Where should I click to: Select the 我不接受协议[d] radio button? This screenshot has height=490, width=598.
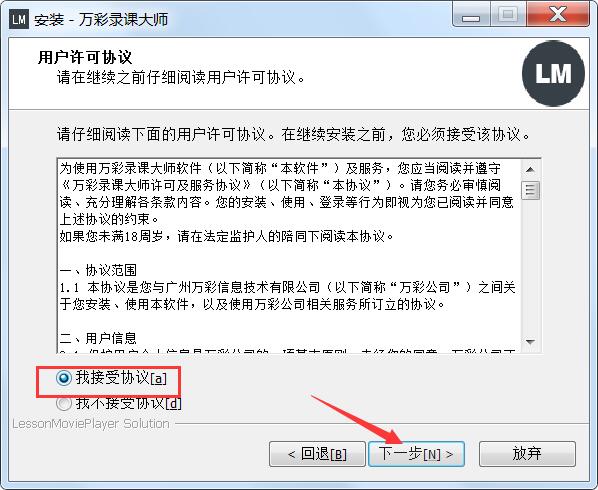pyautogui.click(x=63, y=403)
